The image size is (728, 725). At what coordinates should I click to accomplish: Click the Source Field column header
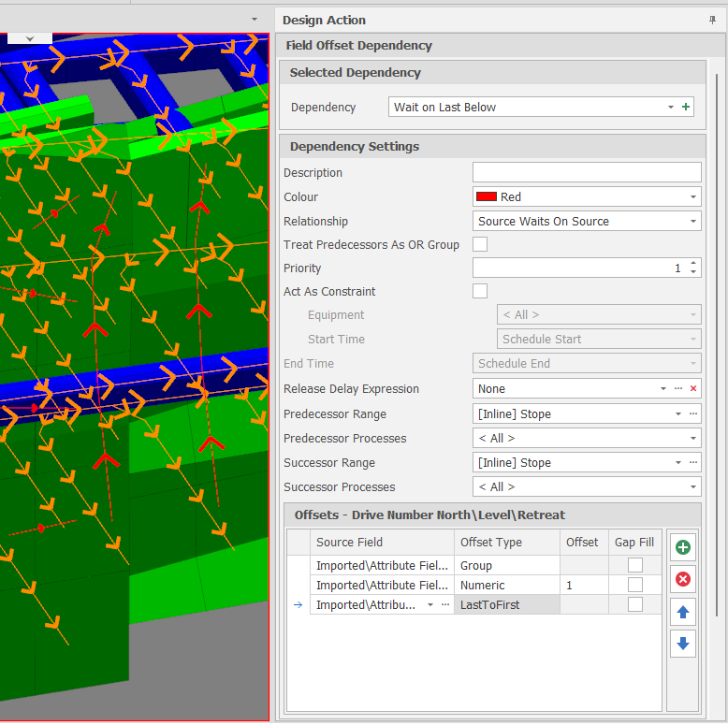point(350,543)
